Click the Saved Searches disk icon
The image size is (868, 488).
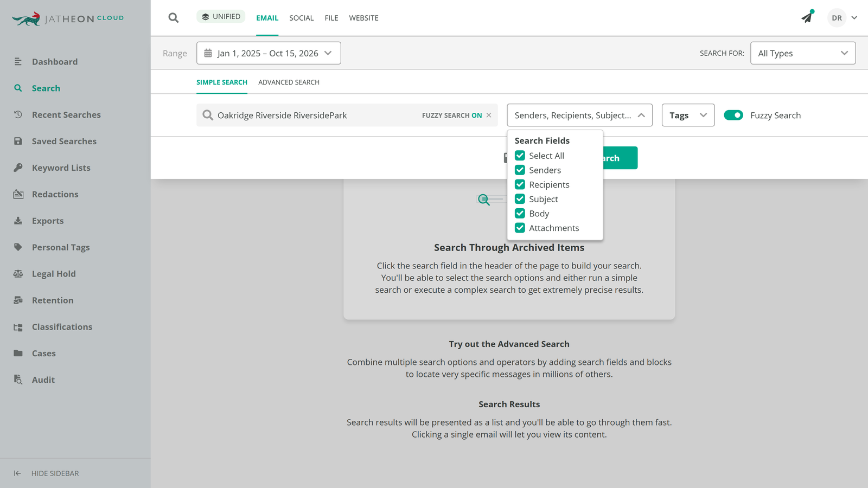[18, 141]
